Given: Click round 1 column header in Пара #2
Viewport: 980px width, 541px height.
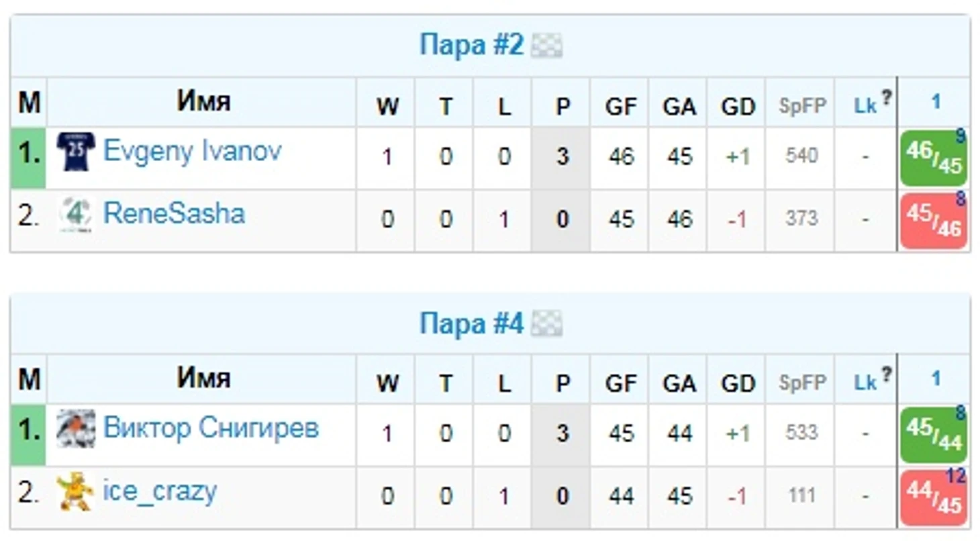Looking at the screenshot, I should click(936, 102).
